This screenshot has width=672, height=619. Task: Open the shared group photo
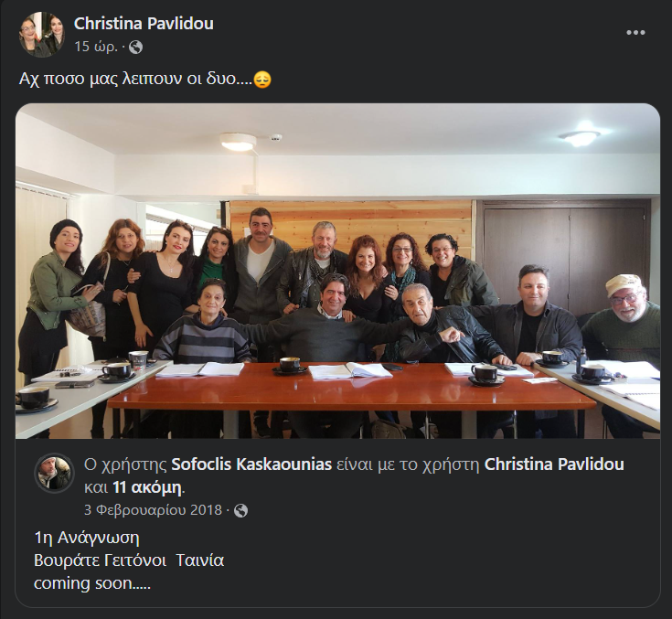337,271
